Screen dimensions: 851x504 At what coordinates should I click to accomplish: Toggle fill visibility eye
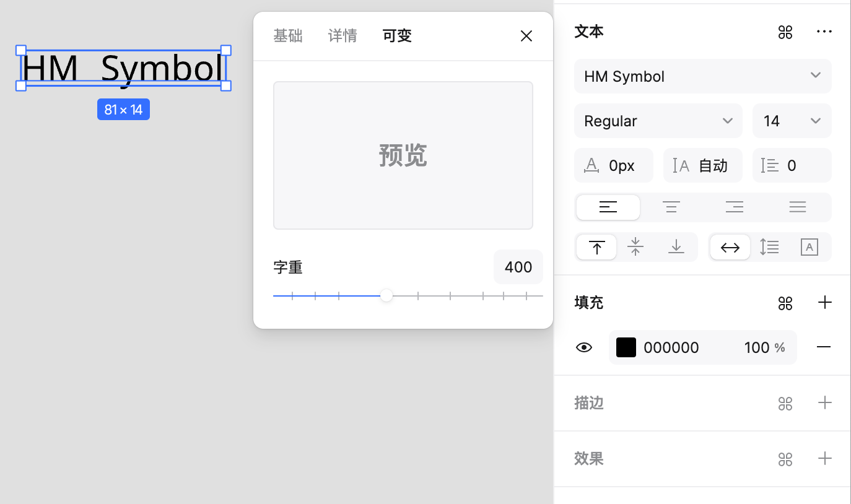584,347
